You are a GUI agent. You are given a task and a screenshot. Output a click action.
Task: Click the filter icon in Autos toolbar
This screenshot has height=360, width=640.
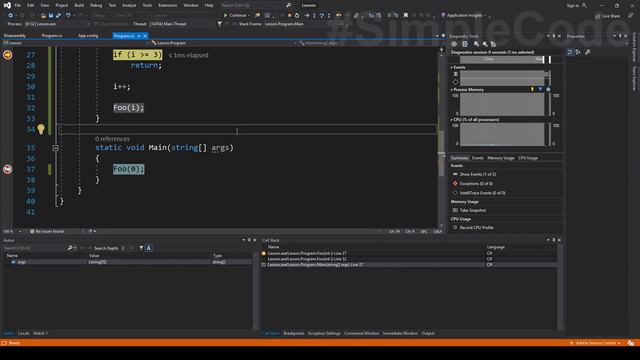pyautogui.click(x=141, y=248)
